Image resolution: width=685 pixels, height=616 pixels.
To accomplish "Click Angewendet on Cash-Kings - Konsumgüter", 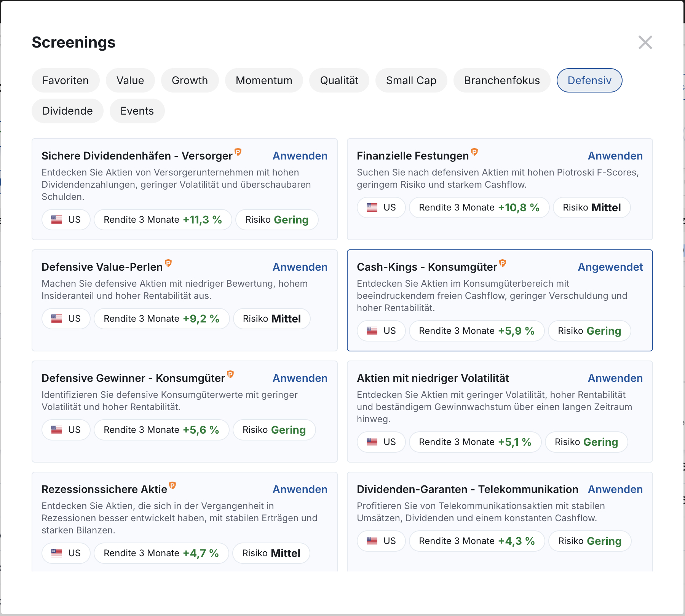I will (x=610, y=267).
